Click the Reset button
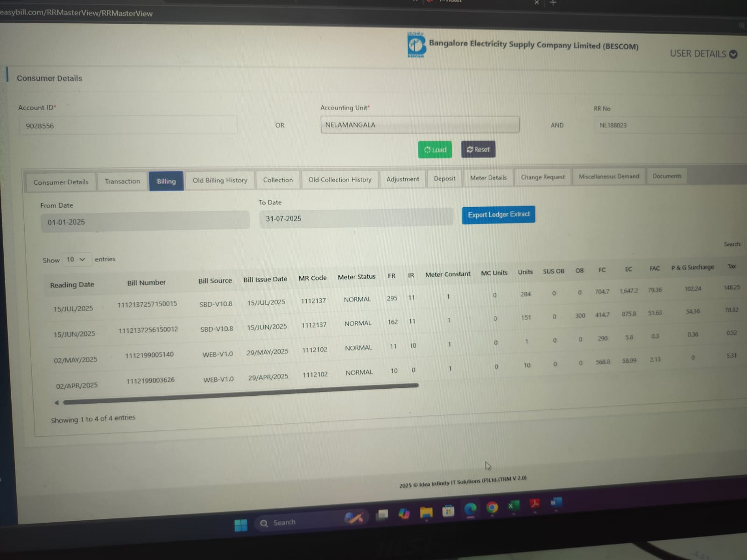The height and width of the screenshot is (560, 747). point(478,149)
